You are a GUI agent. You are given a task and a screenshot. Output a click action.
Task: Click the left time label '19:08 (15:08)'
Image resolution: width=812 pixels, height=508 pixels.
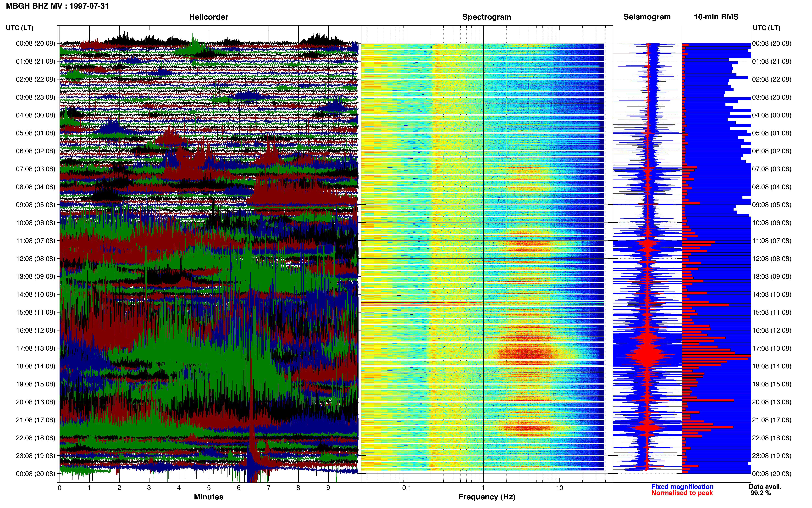point(36,384)
